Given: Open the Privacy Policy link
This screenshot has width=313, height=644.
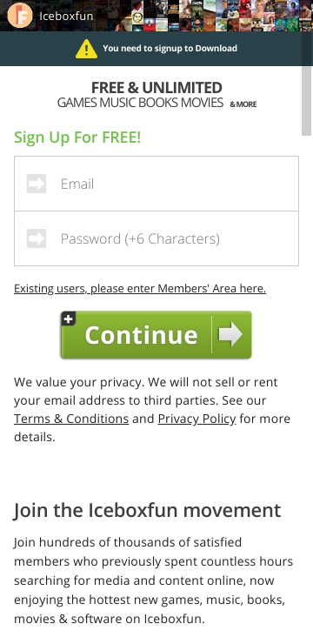Looking at the screenshot, I should 196,419.
